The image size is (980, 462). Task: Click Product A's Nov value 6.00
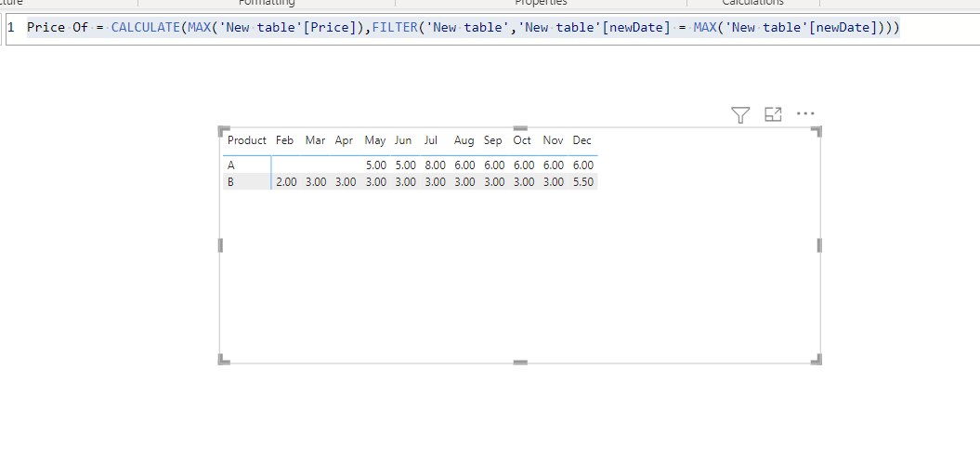[553, 165]
